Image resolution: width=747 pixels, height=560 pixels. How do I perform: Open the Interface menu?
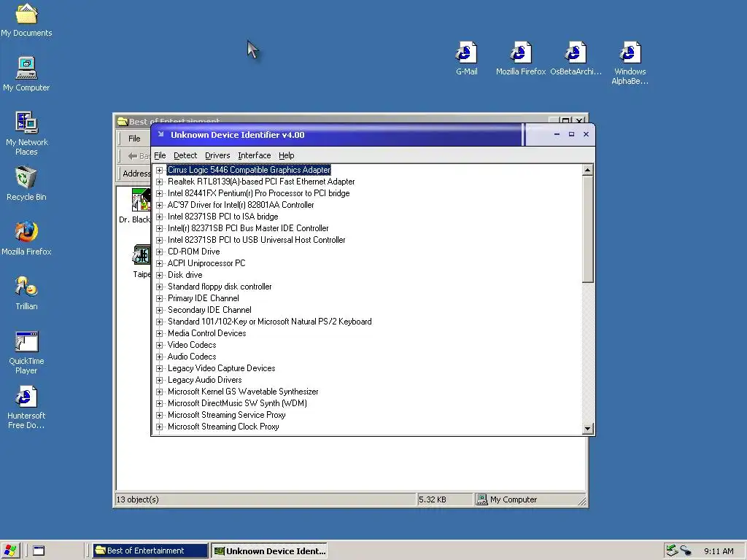point(255,155)
